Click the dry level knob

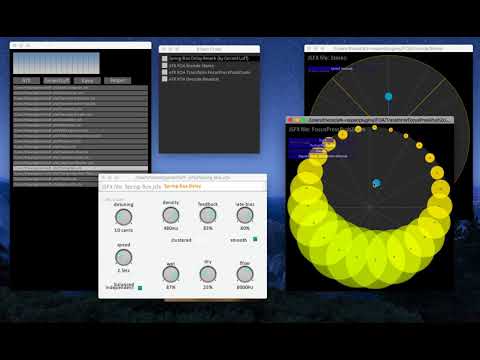[x=208, y=275]
